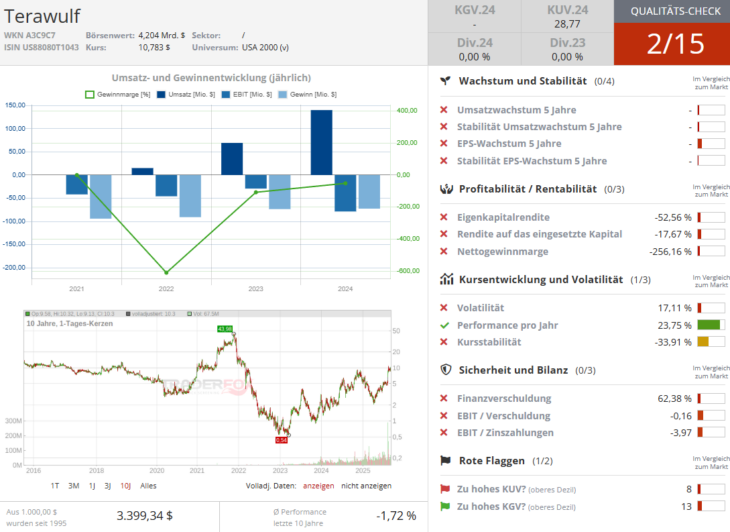The height and width of the screenshot is (532, 730).
Task: Select the Alles chart timeframe
Action: (149, 486)
